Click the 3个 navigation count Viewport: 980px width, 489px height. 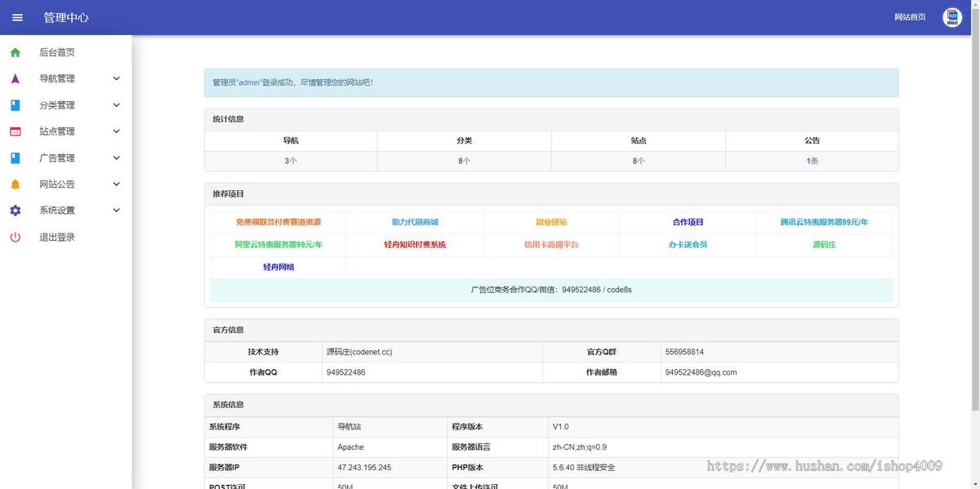[291, 162]
